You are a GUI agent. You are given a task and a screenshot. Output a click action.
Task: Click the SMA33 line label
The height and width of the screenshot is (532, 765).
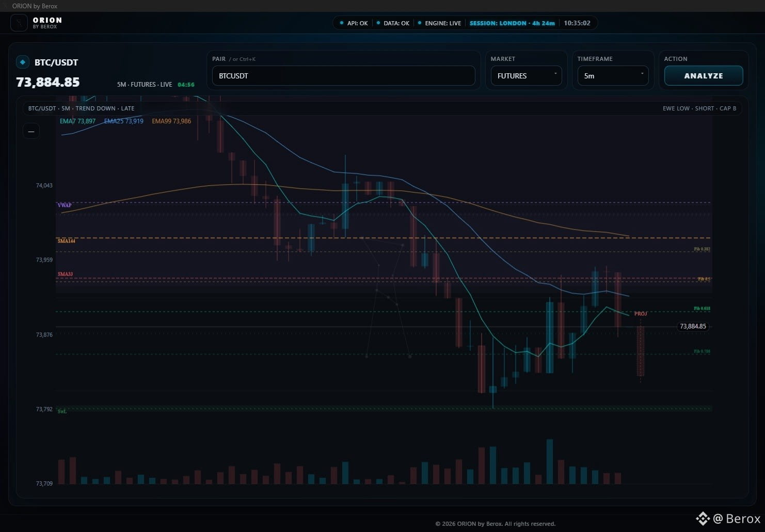click(x=65, y=275)
